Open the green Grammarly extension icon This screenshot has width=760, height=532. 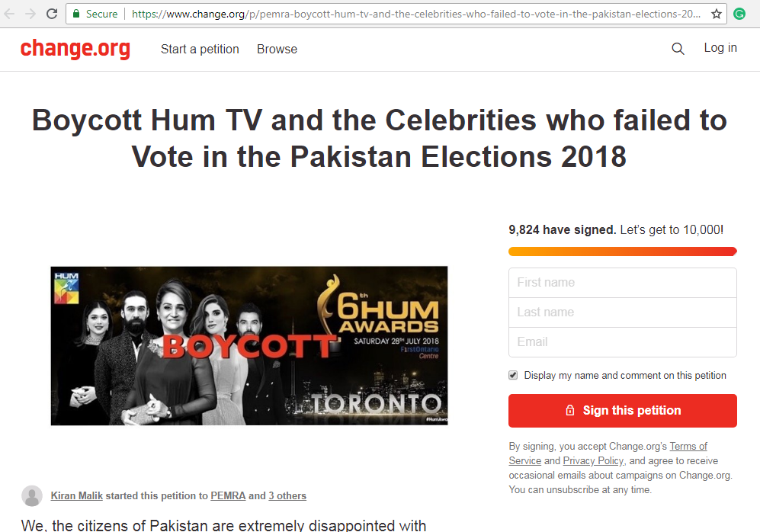click(x=739, y=14)
